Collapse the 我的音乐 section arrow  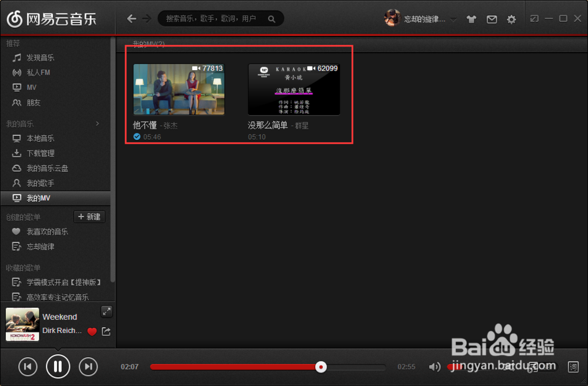coord(98,124)
